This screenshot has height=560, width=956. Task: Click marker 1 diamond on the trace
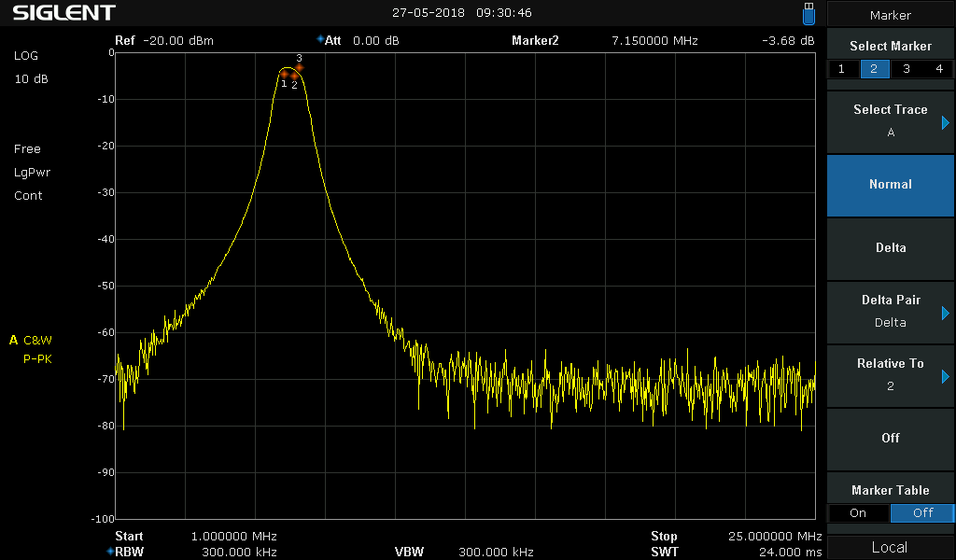pyautogui.click(x=284, y=75)
